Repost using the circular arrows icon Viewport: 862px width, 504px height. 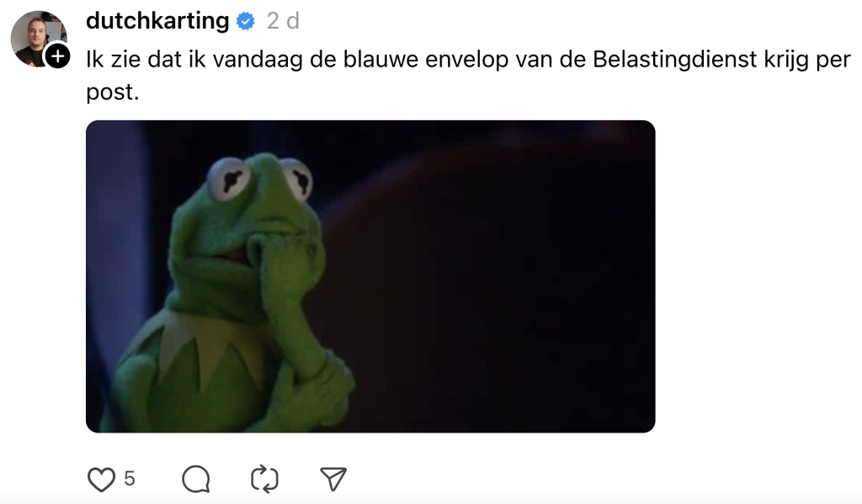pos(264,479)
